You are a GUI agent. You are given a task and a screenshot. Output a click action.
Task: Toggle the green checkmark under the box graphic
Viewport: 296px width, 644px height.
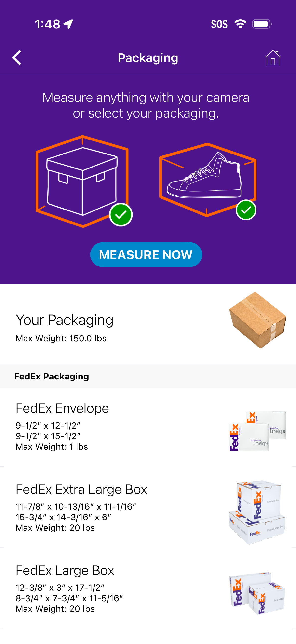[x=121, y=214]
